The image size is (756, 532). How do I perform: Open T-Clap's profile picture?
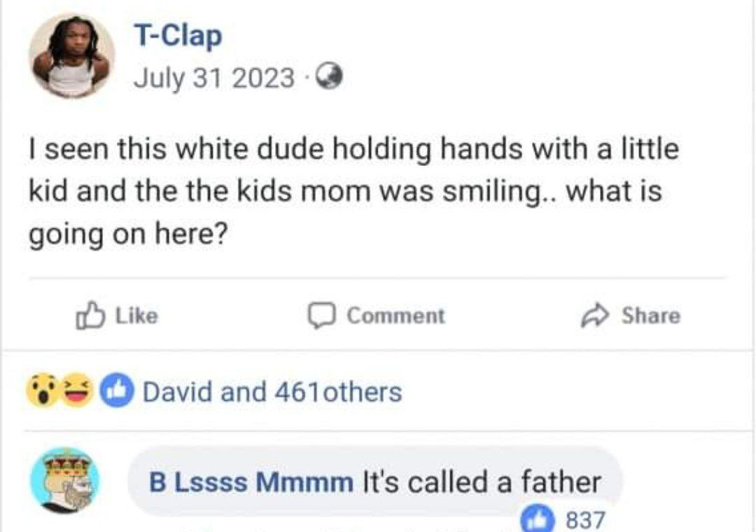[x=72, y=56]
